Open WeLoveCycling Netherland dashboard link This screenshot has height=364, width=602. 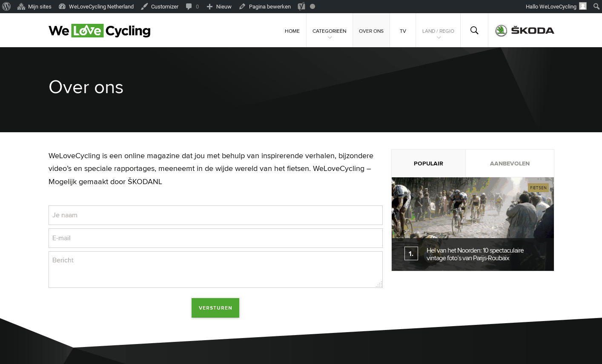[96, 6]
